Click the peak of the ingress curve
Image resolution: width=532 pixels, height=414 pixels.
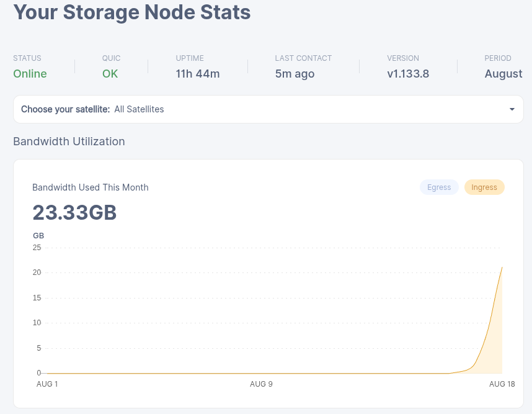pyautogui.click(x=502, y=268)
